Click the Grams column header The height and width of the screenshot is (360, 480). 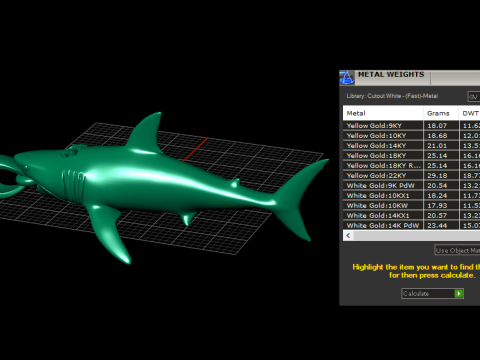441,113
